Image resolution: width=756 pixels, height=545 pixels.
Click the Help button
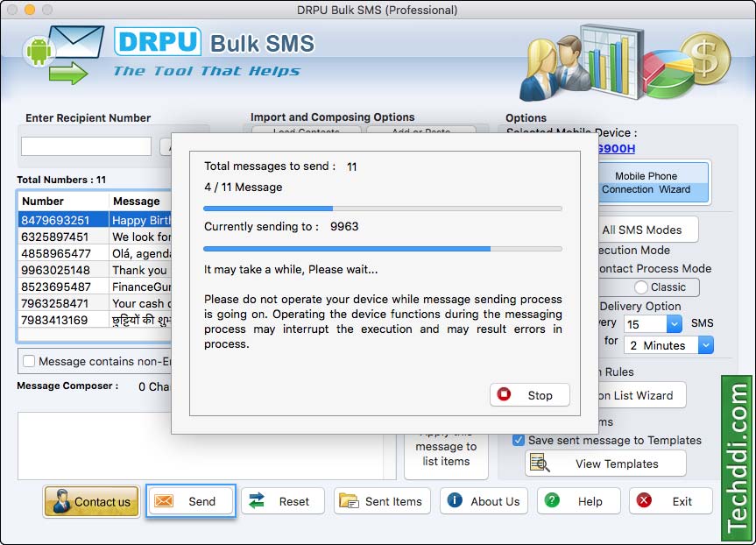click(579, 501)
